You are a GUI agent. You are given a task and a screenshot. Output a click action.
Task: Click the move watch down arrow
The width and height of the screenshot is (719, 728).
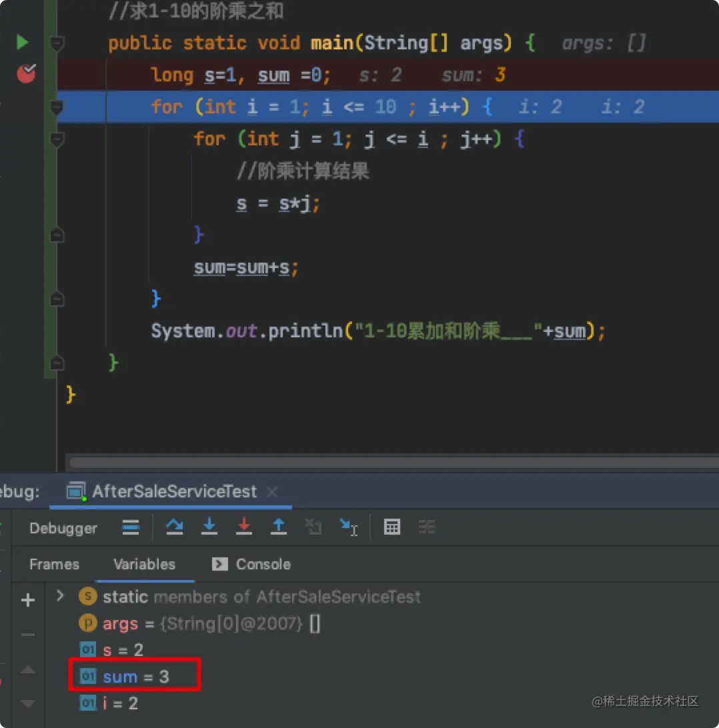[28, 704]
